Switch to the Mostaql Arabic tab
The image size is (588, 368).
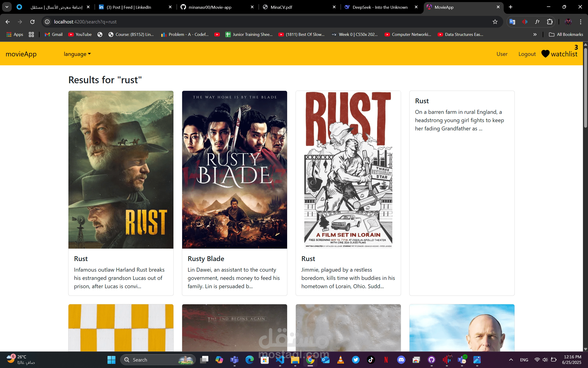(x=54, y=7)
